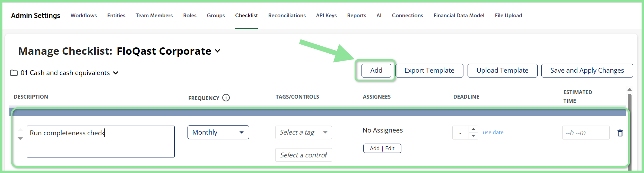The height and width of the screenshot is (173, 644).
Task: Click Save and Apply Changes
Action: click(x=587, y=71)
